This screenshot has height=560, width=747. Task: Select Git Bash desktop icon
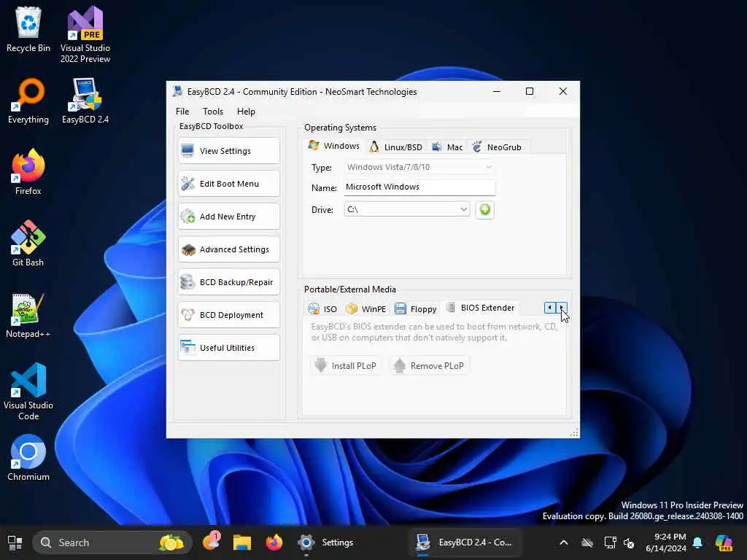point(28,244)
